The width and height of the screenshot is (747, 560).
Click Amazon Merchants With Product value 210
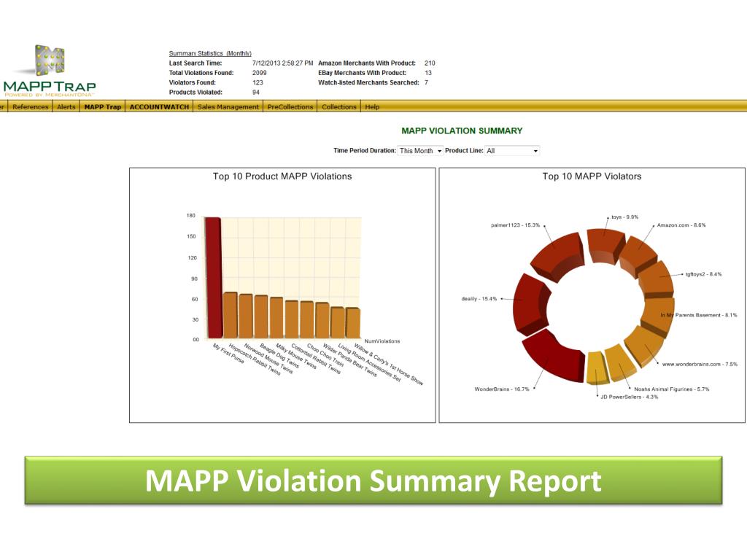430,63
